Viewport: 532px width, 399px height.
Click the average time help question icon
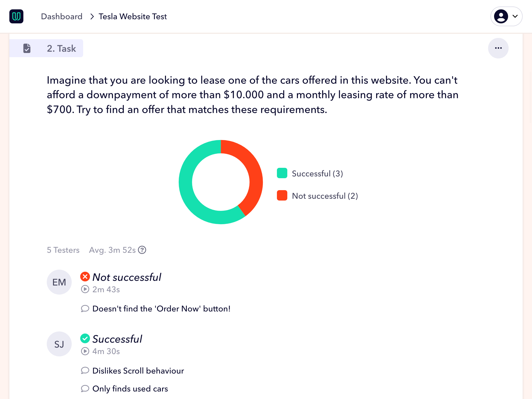[142, 250]
